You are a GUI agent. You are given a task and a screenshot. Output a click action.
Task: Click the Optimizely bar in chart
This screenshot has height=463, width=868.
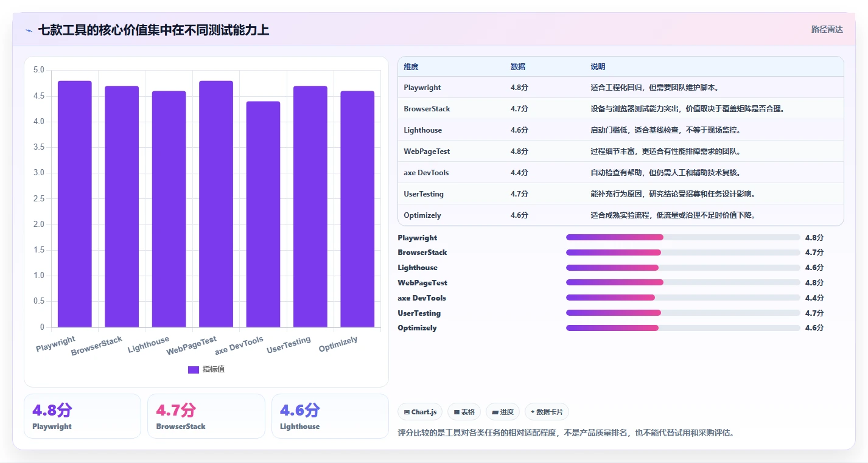pos(357,209)
